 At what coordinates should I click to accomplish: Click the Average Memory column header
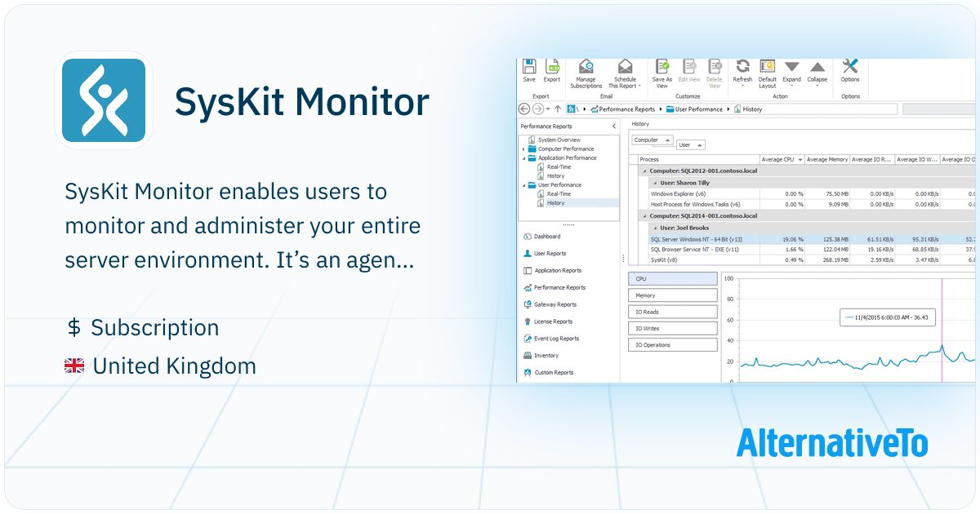(x=827, y=160)
